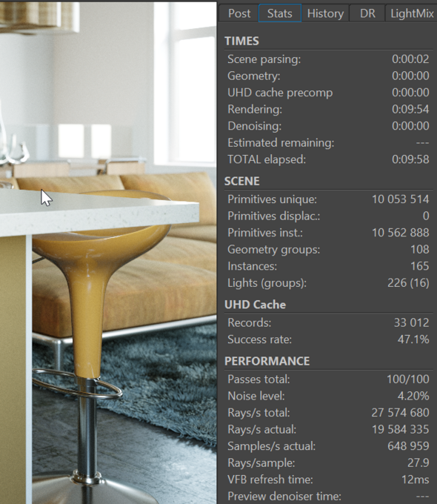Click the TOTAL elapsed time value
The width and height of the screenshot is (437, 504).
(x=410, y=159)
